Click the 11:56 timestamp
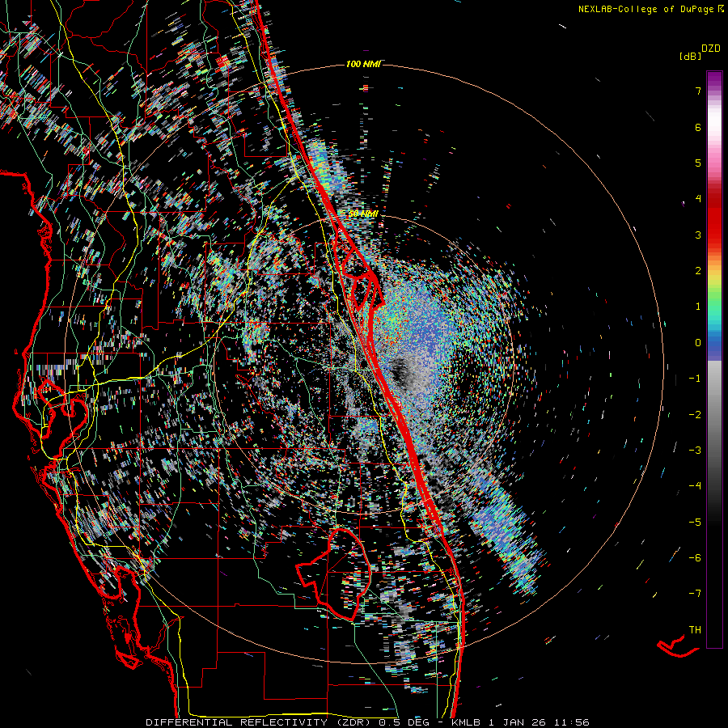The height and width of the screenshot is (728, 728). [572, 722]
